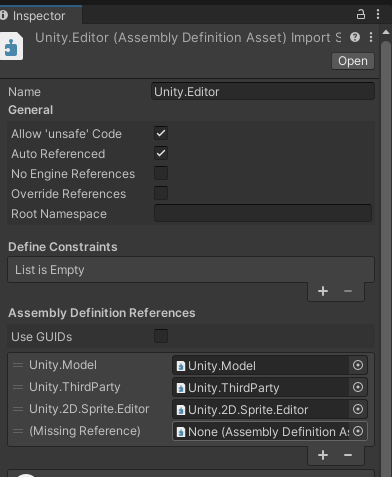The width and height of the screenshot is (392, 477).
Task: Add a new Define Constraint
Action: [x=323, y=291]
